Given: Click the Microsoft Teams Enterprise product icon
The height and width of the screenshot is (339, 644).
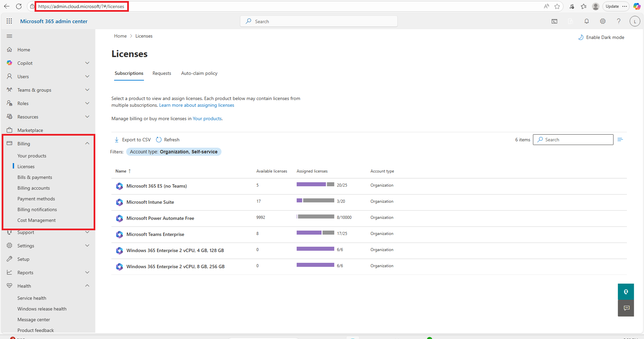Looking at the screenshot, I should [119, 234].
